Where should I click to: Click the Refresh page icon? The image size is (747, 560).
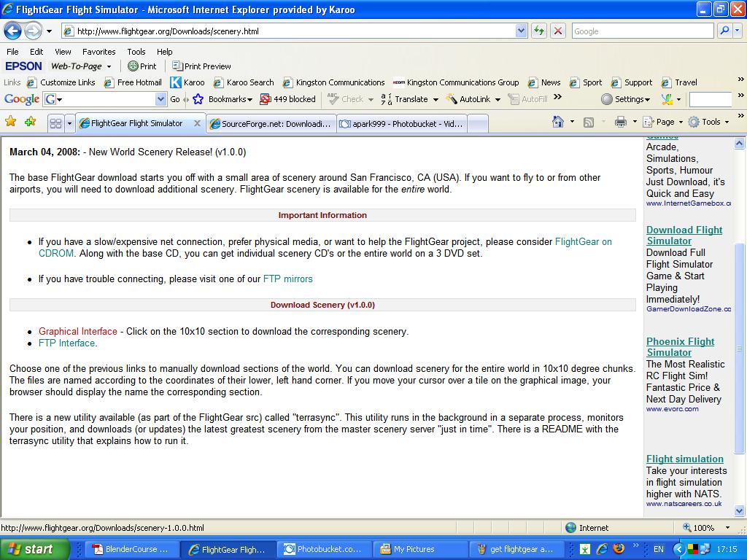click(x=539, y=31)
